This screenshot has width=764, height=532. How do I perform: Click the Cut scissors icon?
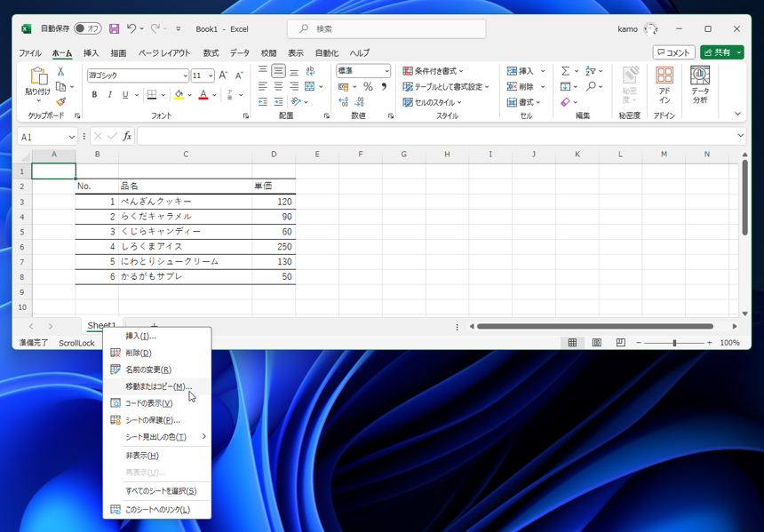(x=61, y=71)
